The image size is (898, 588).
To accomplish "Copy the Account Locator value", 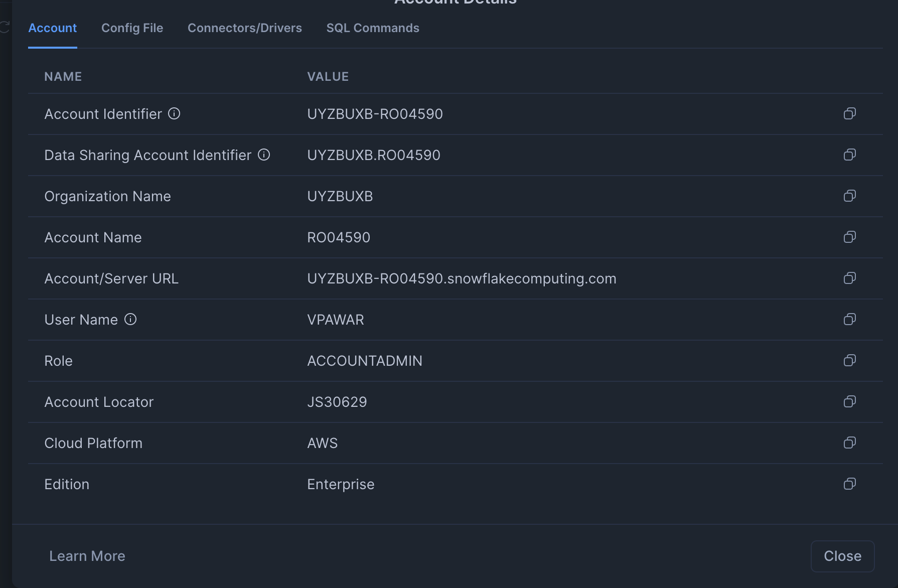I will 849,402.
